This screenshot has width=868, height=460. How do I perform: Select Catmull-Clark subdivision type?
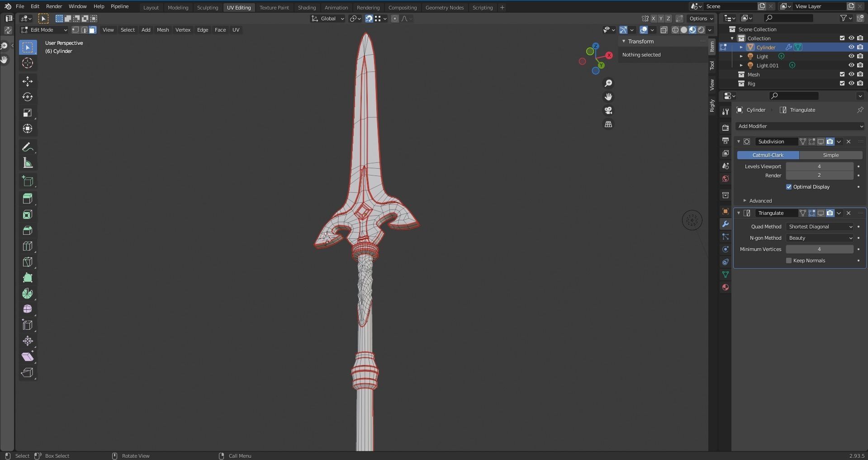click(x=768, y=155)
